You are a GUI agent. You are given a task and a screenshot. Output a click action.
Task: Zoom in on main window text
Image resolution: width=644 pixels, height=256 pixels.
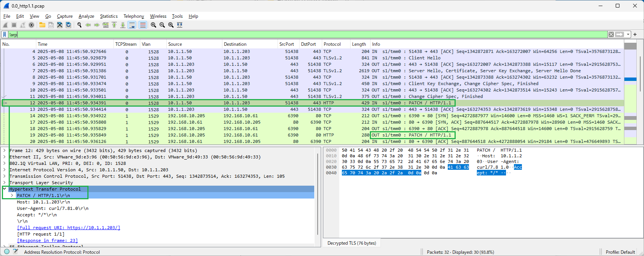pos(154,25)
